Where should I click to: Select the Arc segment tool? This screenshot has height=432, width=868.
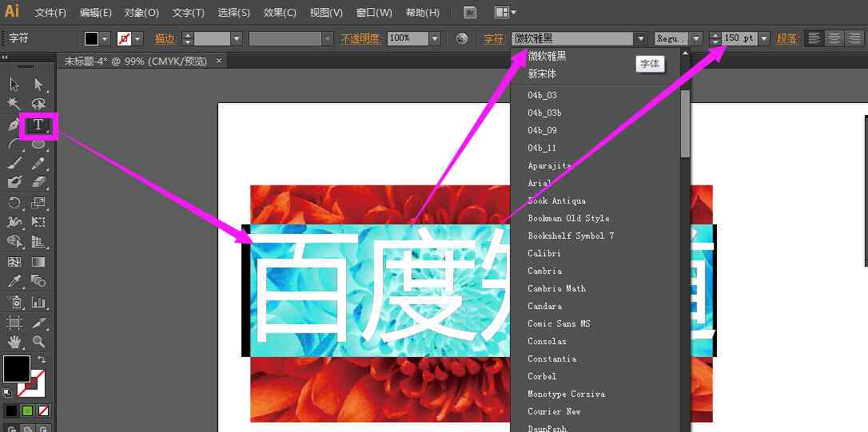(14, 145)
